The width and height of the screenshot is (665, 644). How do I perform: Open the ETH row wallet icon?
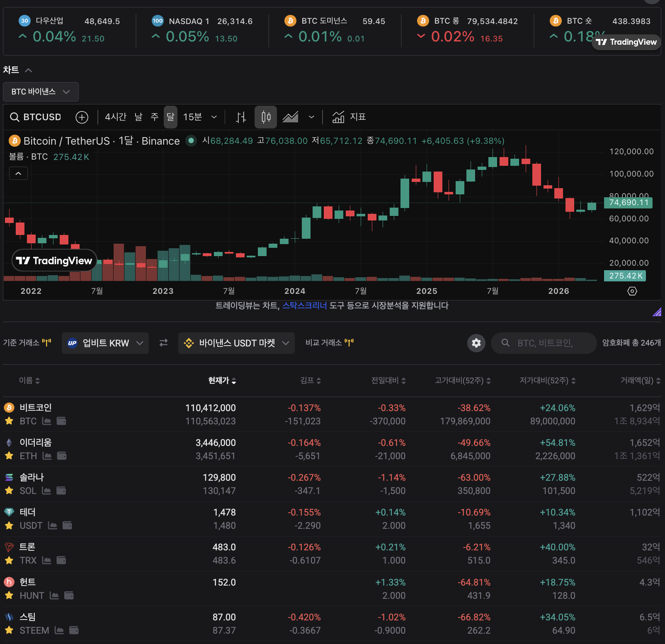(62, 456)
